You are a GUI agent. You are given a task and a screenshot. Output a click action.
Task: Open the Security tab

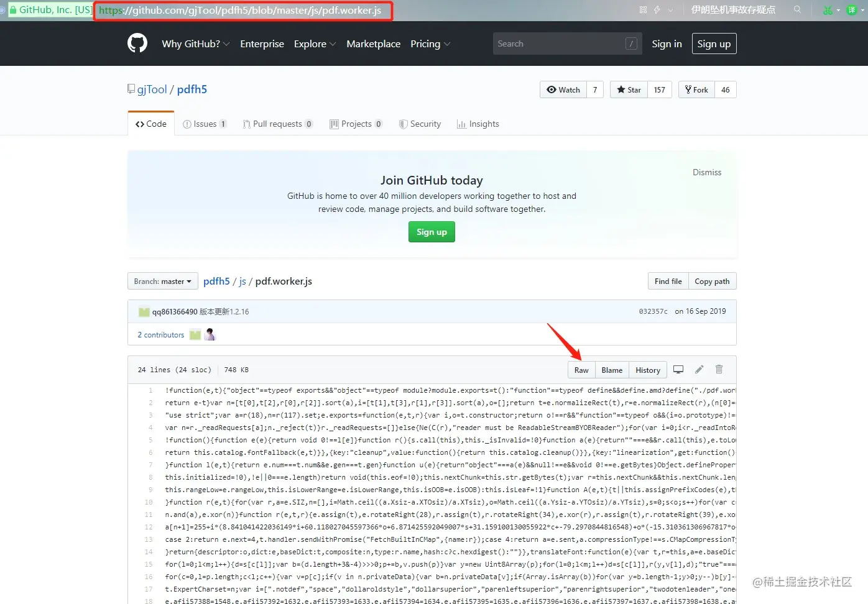coord(420,124)
